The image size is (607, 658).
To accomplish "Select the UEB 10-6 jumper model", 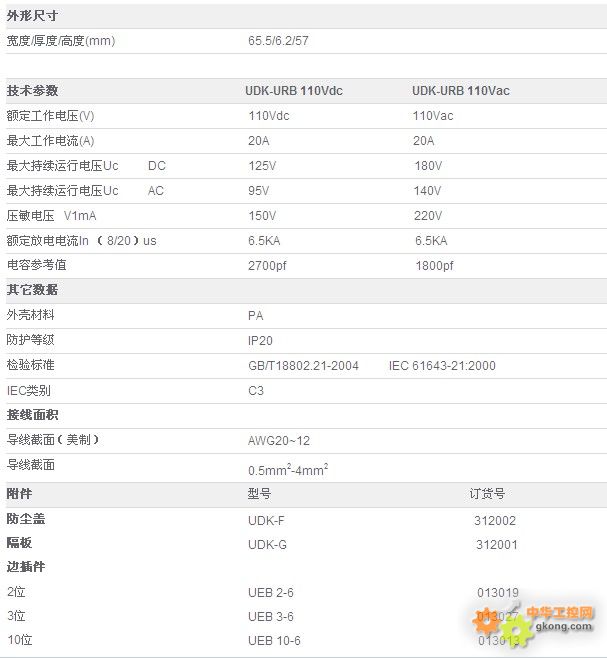I will [x=274, y=641].
